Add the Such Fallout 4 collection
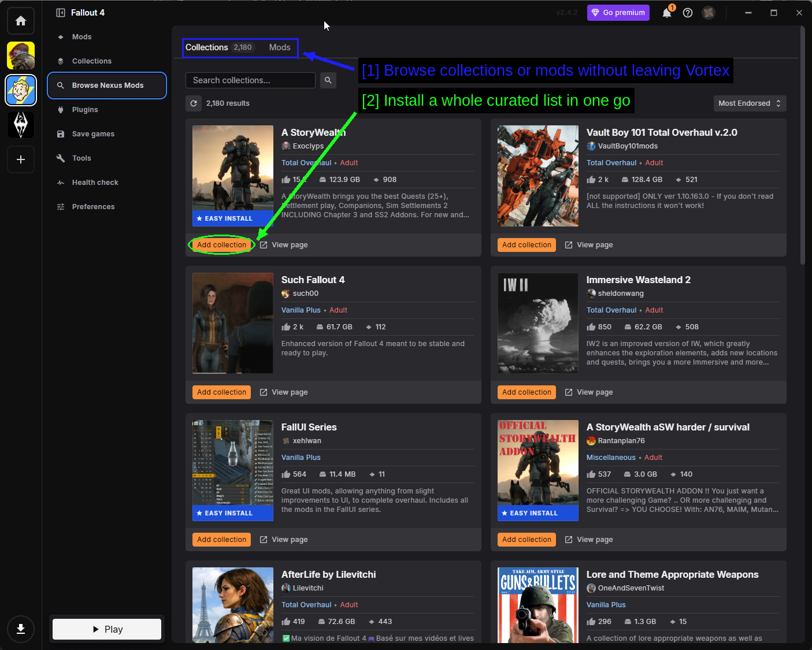 pyautogui.click(x=221, y=392)
